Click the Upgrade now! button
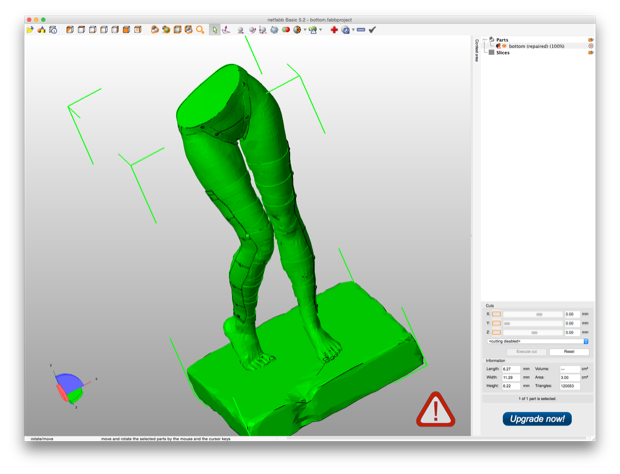 point(537,419)
